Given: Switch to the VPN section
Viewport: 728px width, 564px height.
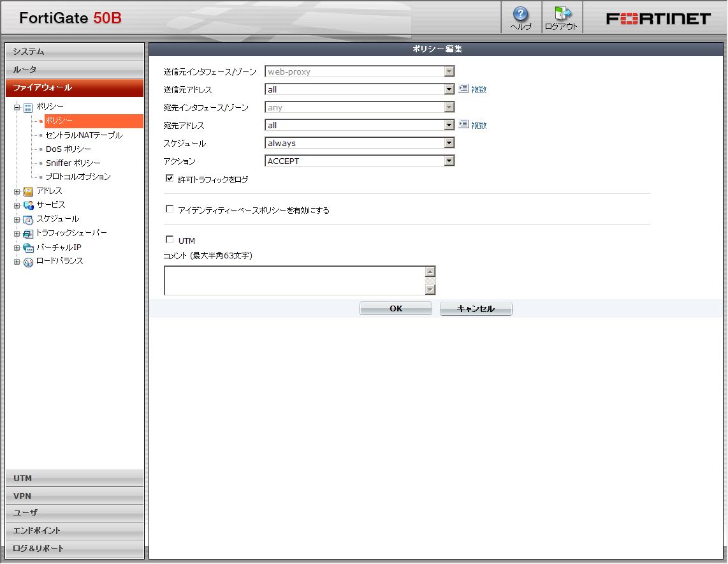Looking at the screenshot, I should [x=75, y=496].
